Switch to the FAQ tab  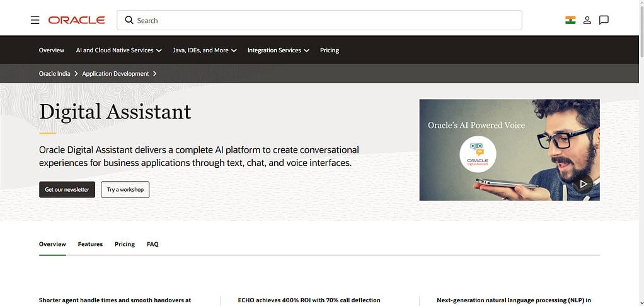[152, 244]
